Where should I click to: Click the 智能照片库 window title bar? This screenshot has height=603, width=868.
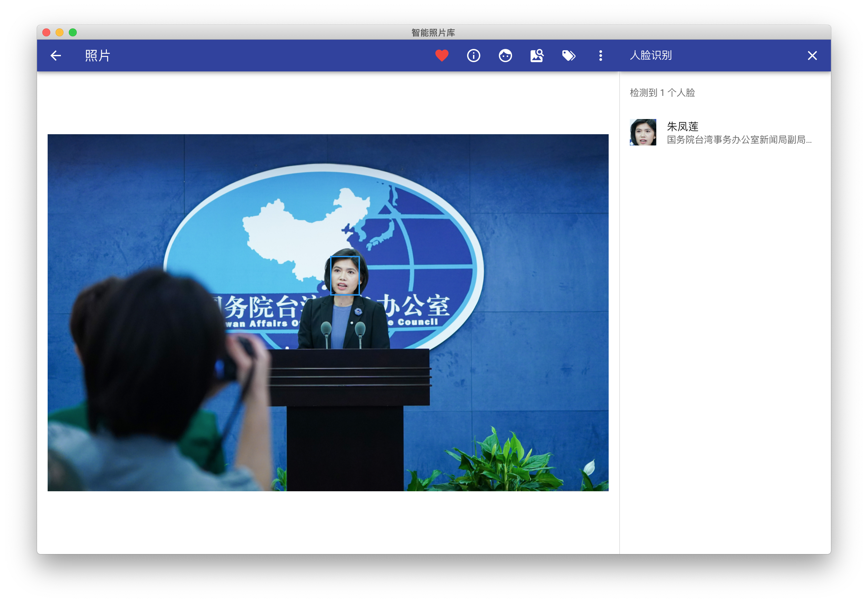(433, 32)
